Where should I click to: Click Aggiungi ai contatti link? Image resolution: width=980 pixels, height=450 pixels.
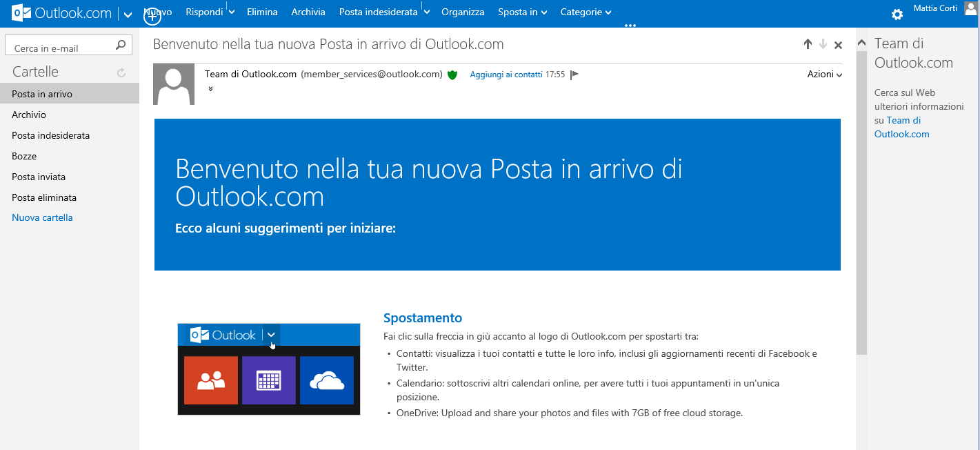pos(506,75)
